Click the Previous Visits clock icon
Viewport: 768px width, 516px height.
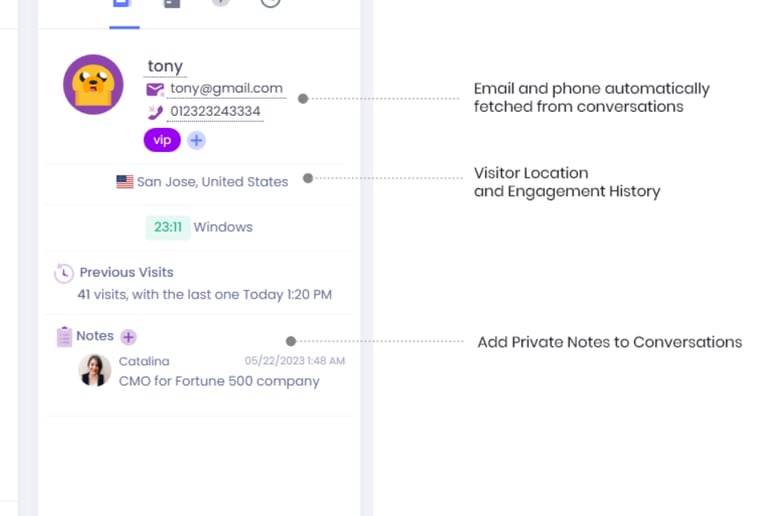[64, 273]
